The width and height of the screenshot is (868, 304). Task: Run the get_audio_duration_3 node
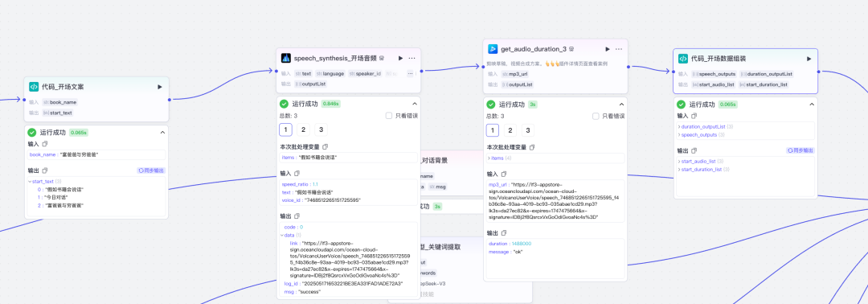608,49
